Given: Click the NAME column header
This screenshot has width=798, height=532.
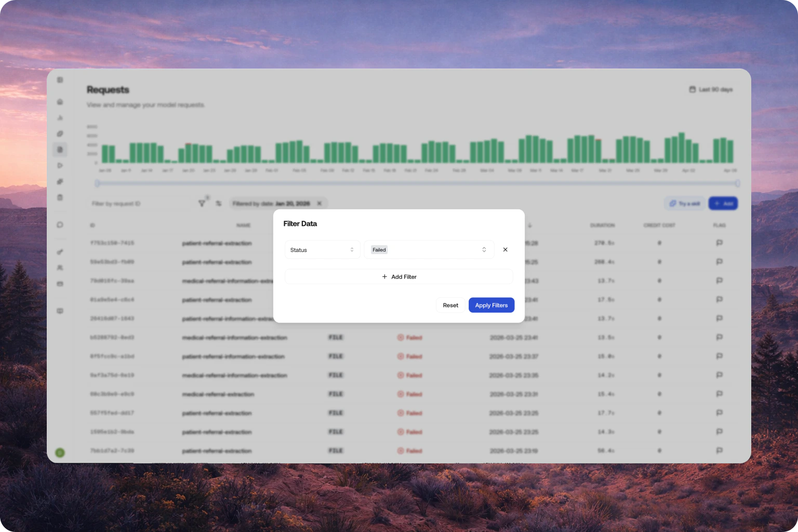Looking at the screenshot, I should click(243, 225).
